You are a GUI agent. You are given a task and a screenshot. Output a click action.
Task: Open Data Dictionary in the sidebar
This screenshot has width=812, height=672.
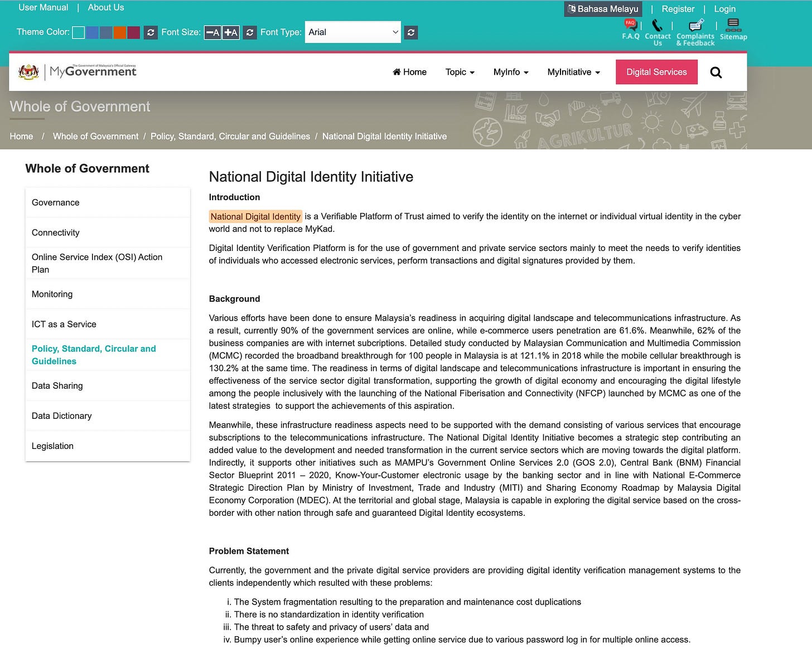pyautogui.click(x=108, y=415)
